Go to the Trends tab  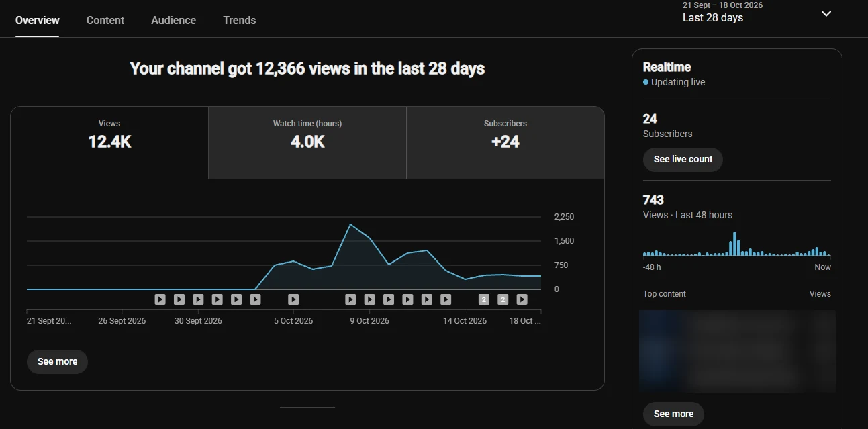click(240, 20)
